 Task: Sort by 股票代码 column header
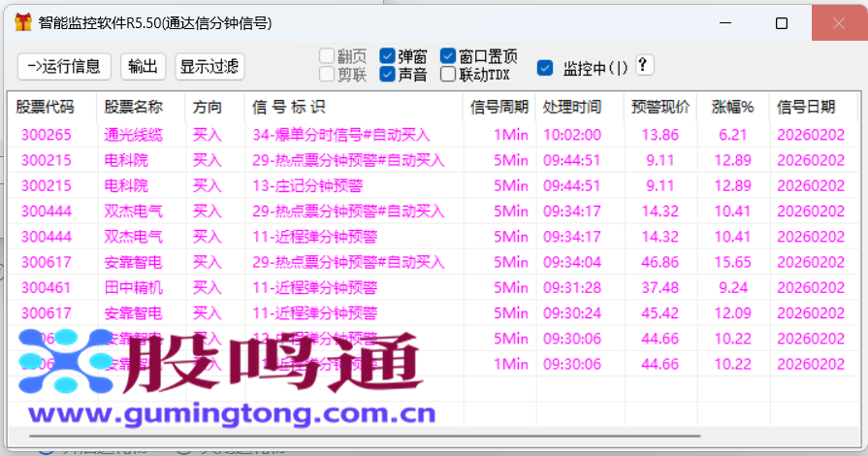[45, 107]
